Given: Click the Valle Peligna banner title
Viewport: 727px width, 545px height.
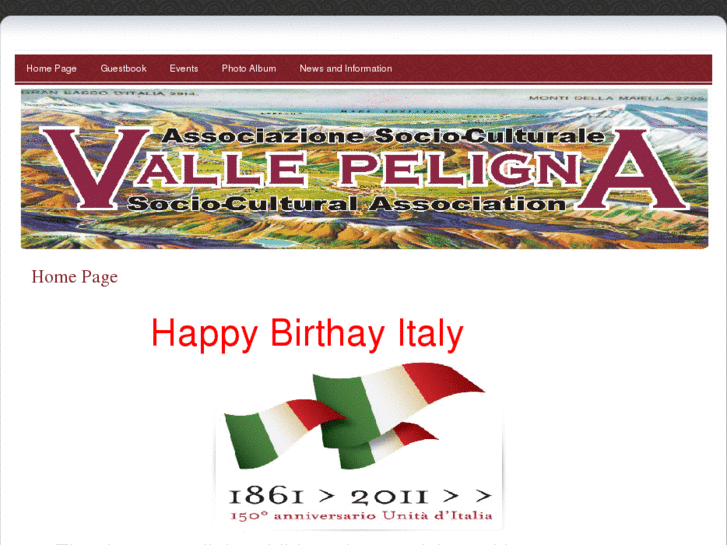Looking at the screenshot, I should click(364, 169).
